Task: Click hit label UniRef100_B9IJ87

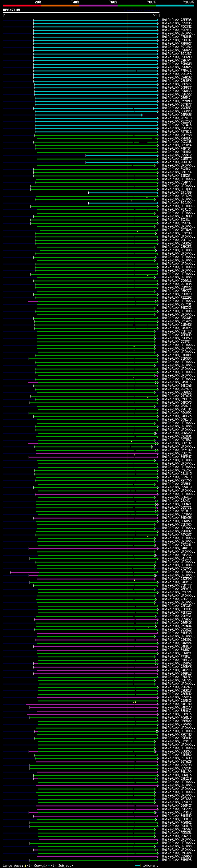Action: (x=177, y=54)
